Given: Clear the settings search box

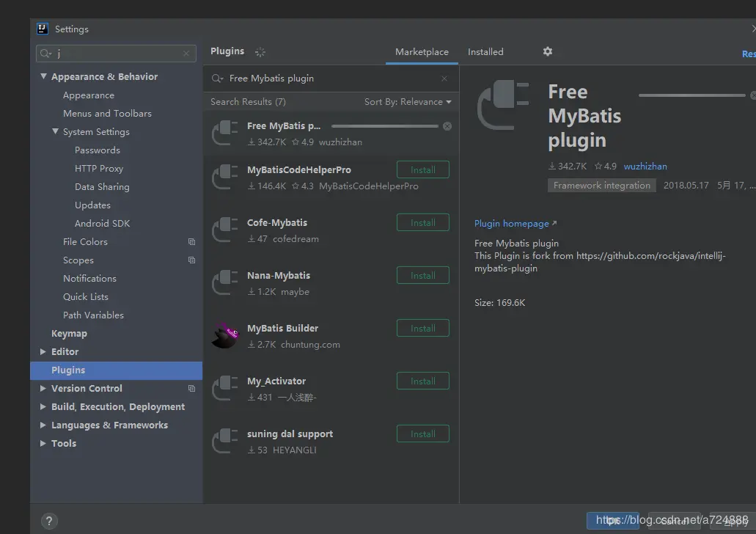Looking at the screenshot, I should (x=186, y=53).
